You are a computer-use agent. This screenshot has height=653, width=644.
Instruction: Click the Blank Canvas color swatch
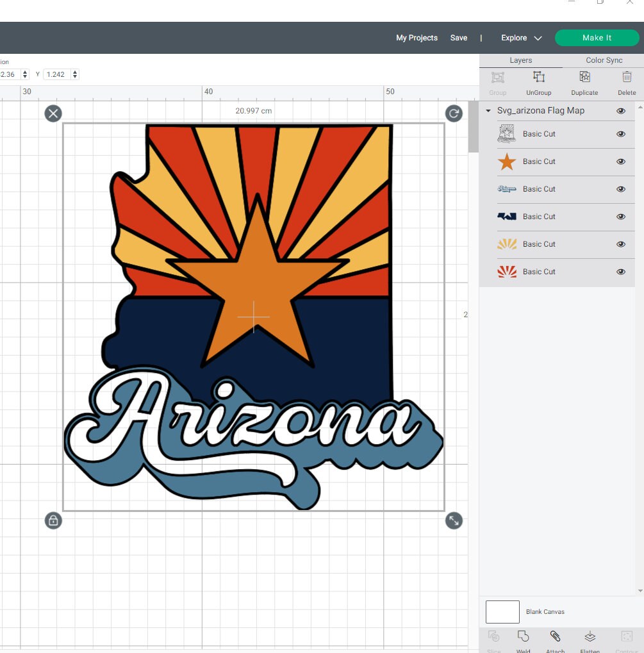coord(502,611)
